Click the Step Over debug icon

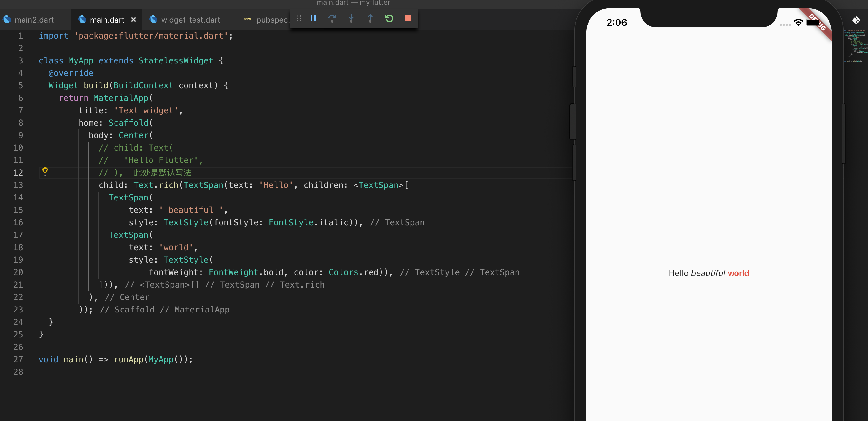332,18
